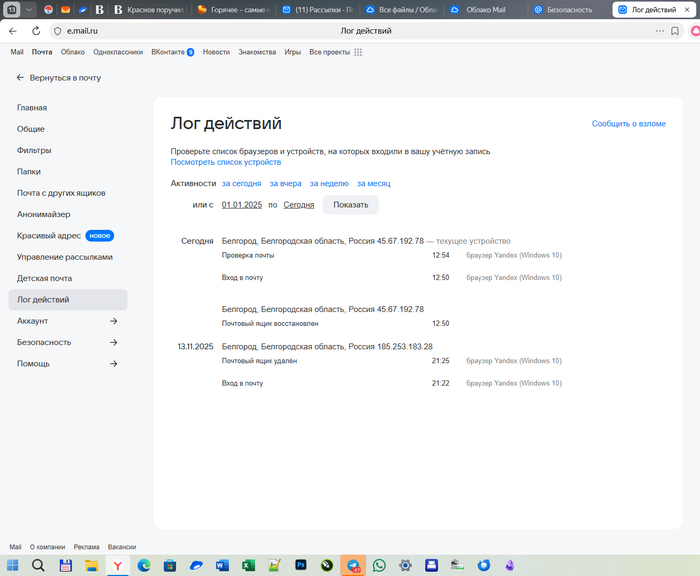Open Посмотреть список устройств link
Image resolution: width=700 pixels, height=576 pixels.
coord(225,162)
